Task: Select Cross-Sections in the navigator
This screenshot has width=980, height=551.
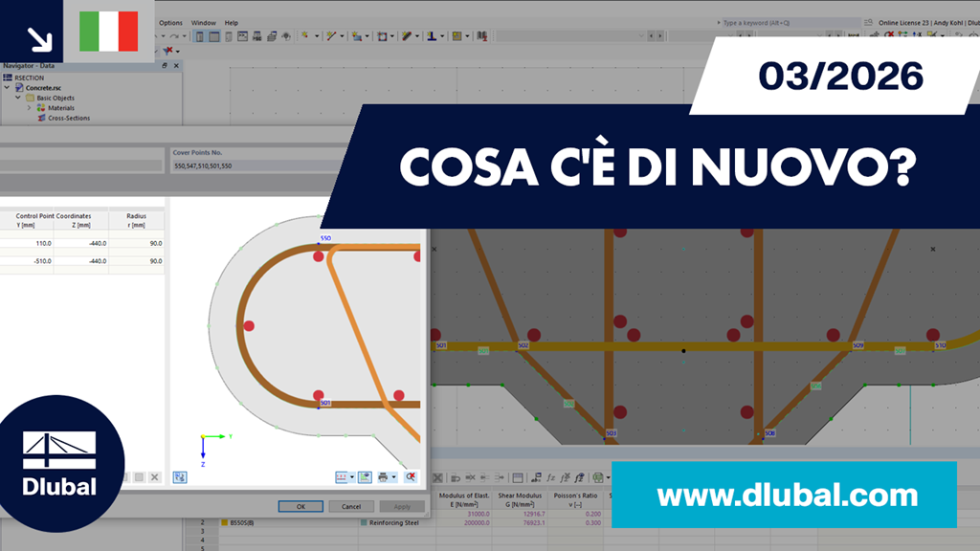Action: 69,118
